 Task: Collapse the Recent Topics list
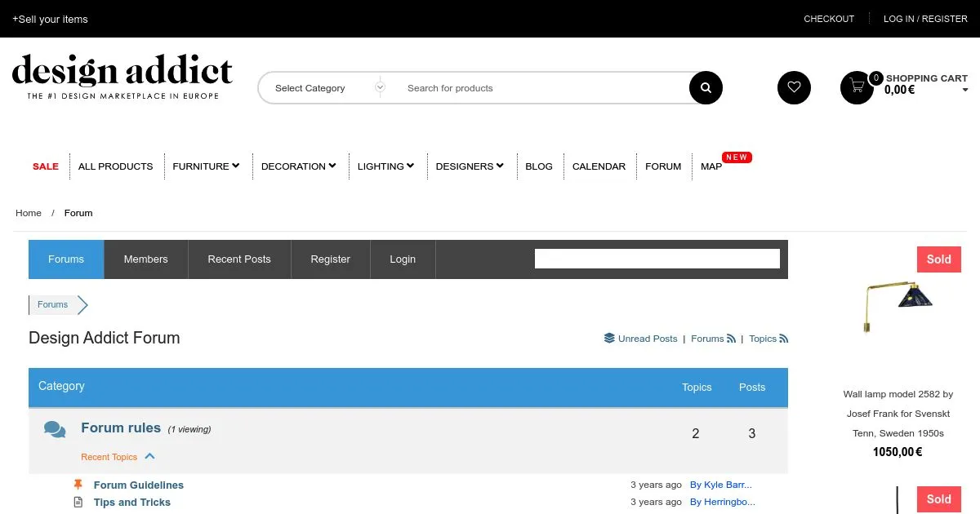click(149, 456)
